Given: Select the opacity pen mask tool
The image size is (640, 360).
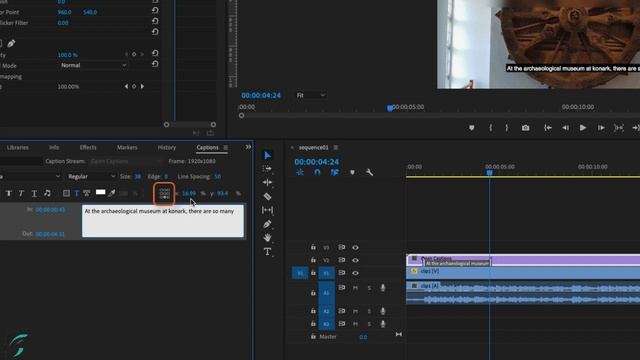Looking at the screenshot, I should point(11,43).
